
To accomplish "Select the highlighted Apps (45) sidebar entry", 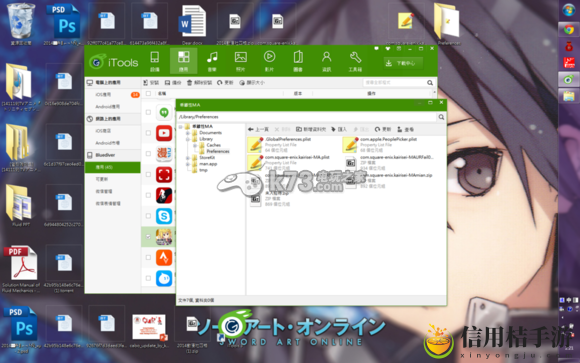I will pyautogui.click(x=113, y=167).
